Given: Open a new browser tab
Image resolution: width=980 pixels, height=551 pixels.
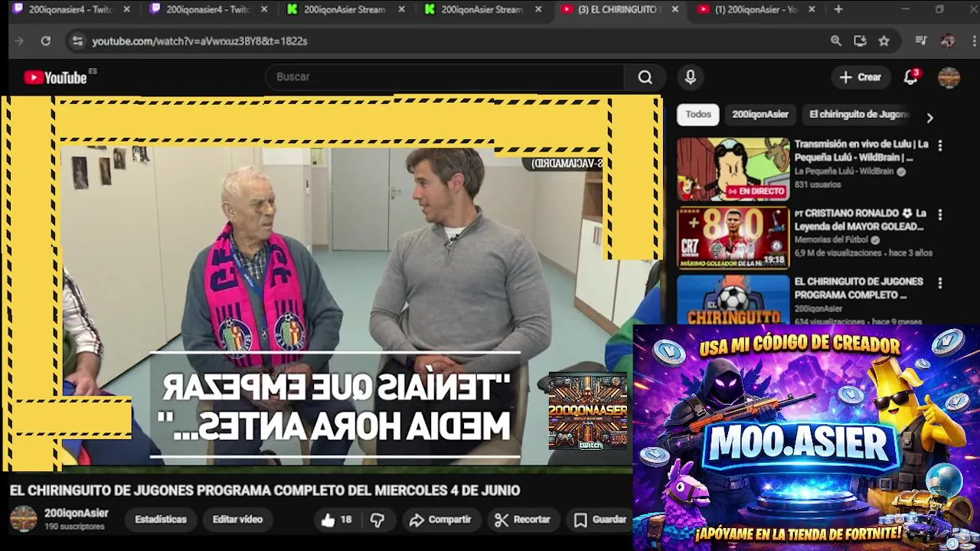Looking at the screenshot, I should 838,10.
